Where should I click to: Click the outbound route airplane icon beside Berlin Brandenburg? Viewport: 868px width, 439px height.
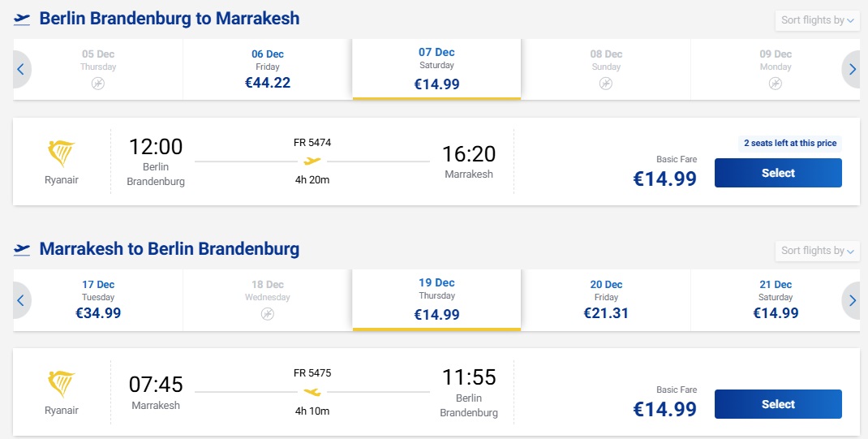pos(22,19)
